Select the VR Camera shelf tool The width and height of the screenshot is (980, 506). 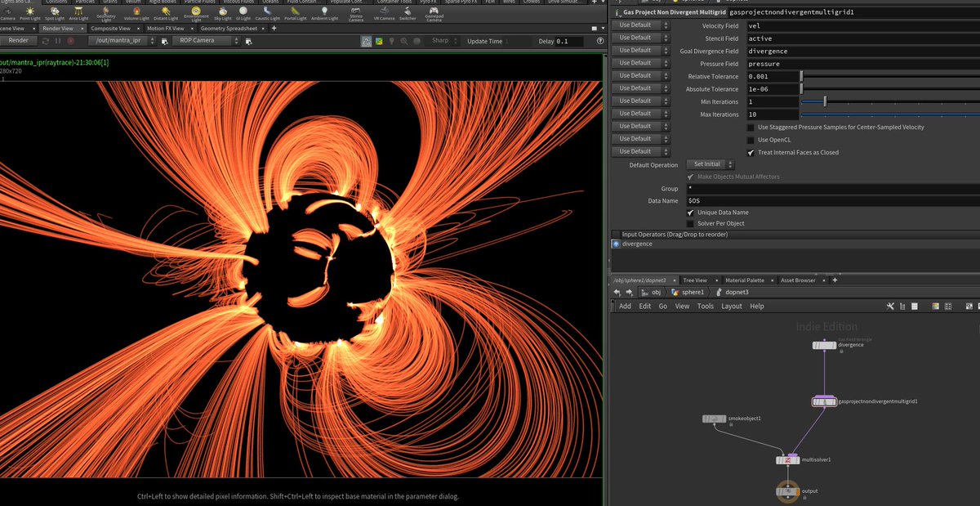pyautogui.click(x=384, y=13)
